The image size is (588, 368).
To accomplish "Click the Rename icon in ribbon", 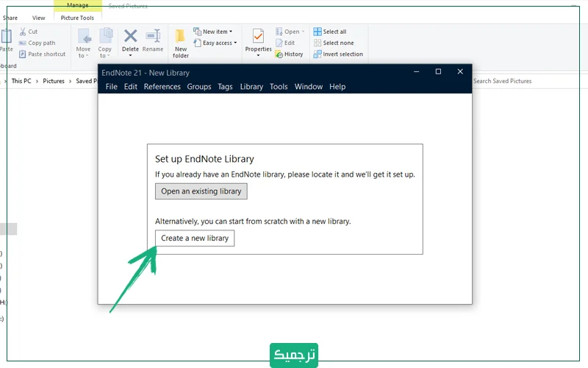I will (x=153, y=36).
